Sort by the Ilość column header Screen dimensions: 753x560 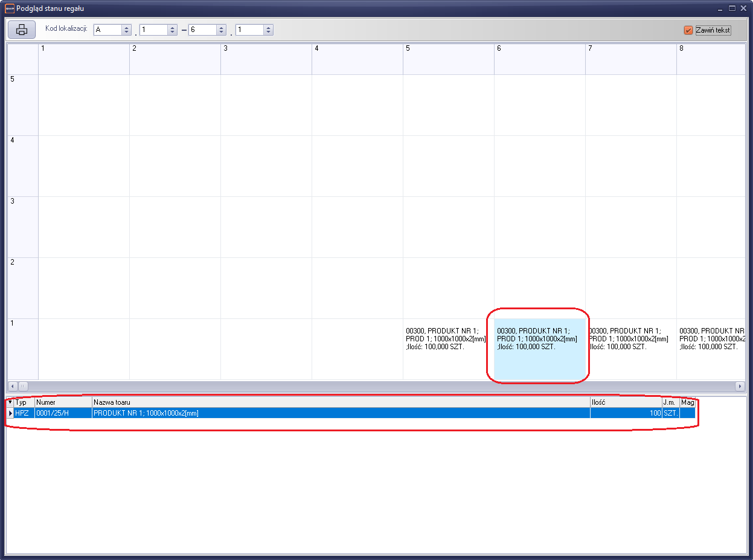click(626, 402)
